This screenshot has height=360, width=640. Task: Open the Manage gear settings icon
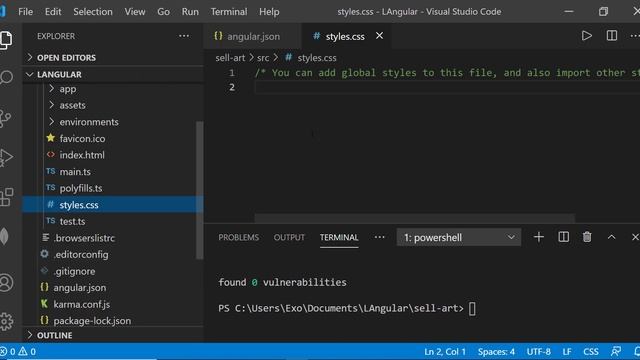click(x=6, y=322)
